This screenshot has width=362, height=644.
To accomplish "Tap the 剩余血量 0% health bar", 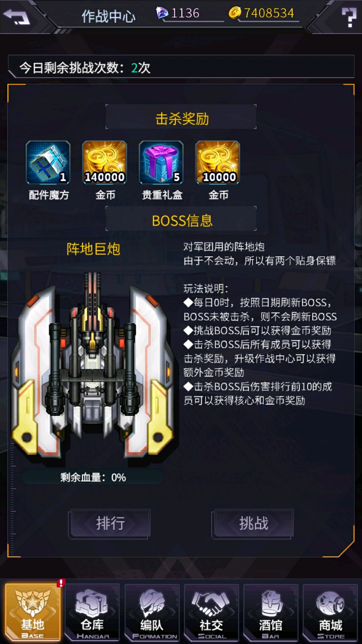I will (x=93, y=477).
